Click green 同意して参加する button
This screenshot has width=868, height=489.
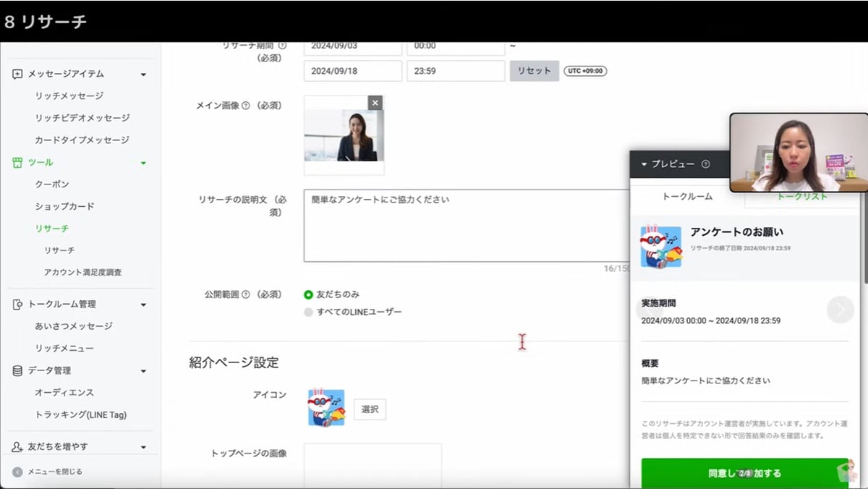click(744, 473)
